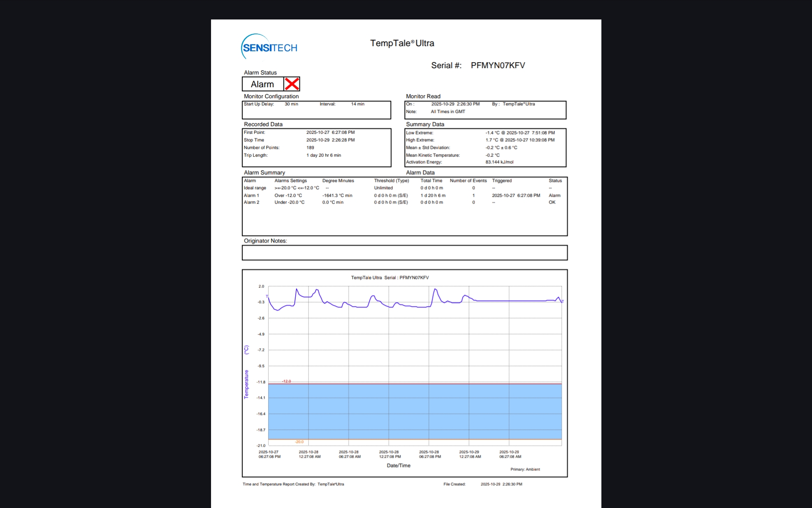This screenshot has width=812, height=508.
Task: Click the Sensitech logo
Action: [x=269, y=47]
